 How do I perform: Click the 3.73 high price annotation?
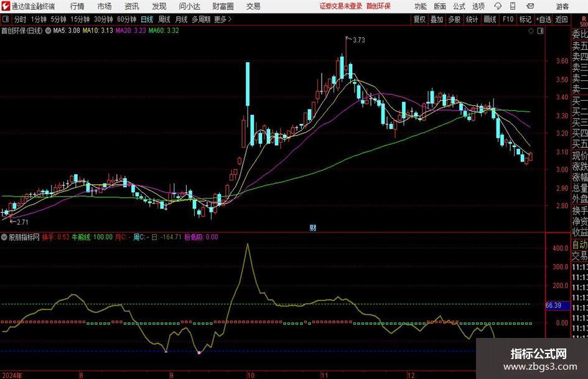tap(358, 40)
